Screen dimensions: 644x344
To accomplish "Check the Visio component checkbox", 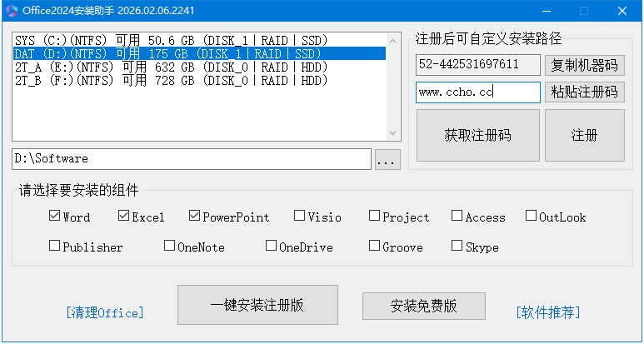I will click(299, 217).
